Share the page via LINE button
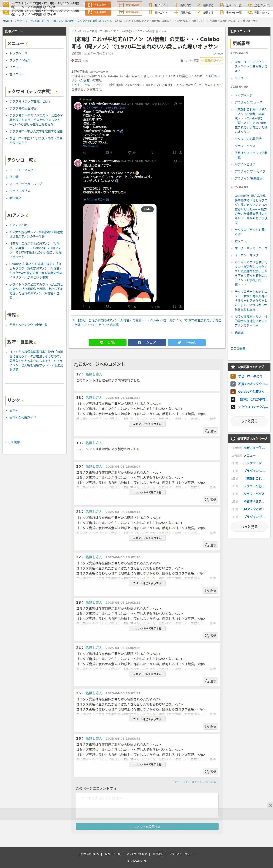The height and width of the screenshot is (868, 273). (x=107, y=342)
